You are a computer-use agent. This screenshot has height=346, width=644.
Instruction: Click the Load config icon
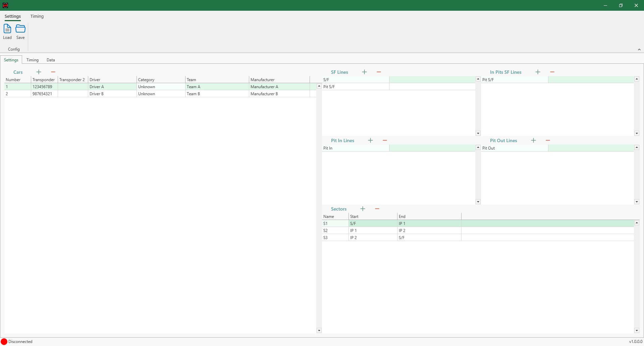click(7, 29)
